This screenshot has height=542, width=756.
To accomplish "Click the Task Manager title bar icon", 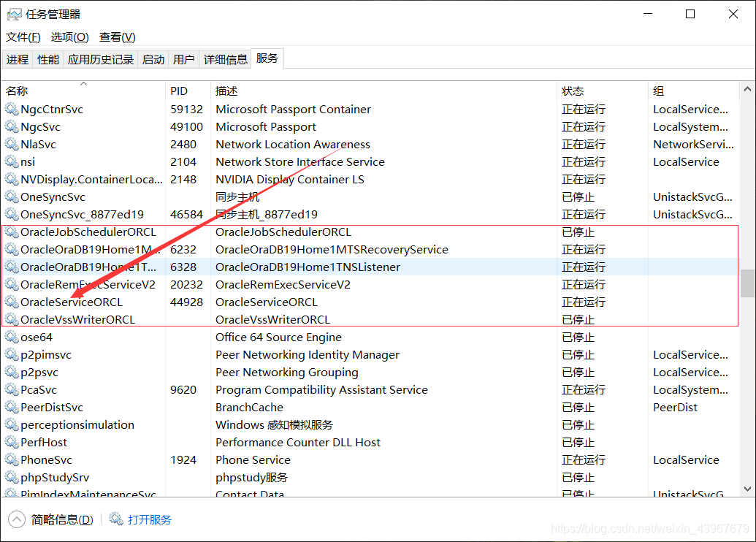I will 15,15.
